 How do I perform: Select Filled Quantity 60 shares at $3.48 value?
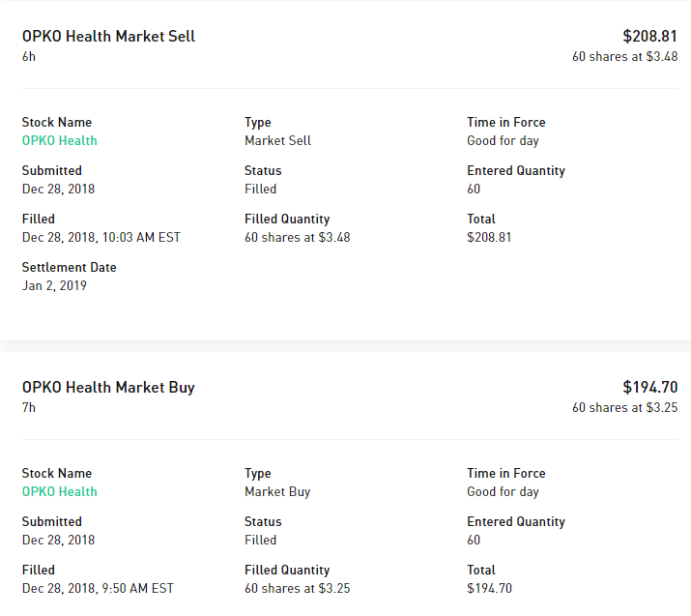click(297, 238)
